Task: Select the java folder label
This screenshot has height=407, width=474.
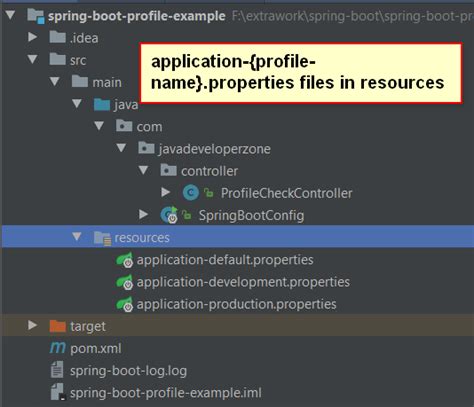Action: point(126,105)
